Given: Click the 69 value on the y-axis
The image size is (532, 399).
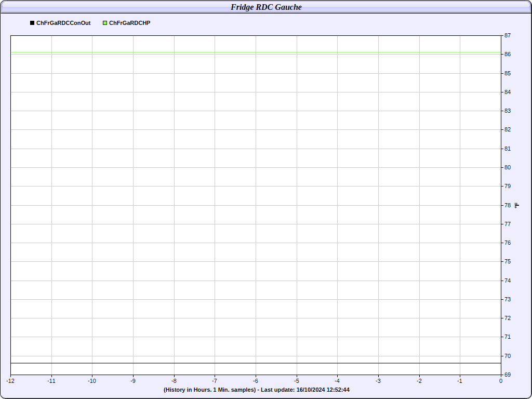Looking at the screenshot, I should (507, 375).
